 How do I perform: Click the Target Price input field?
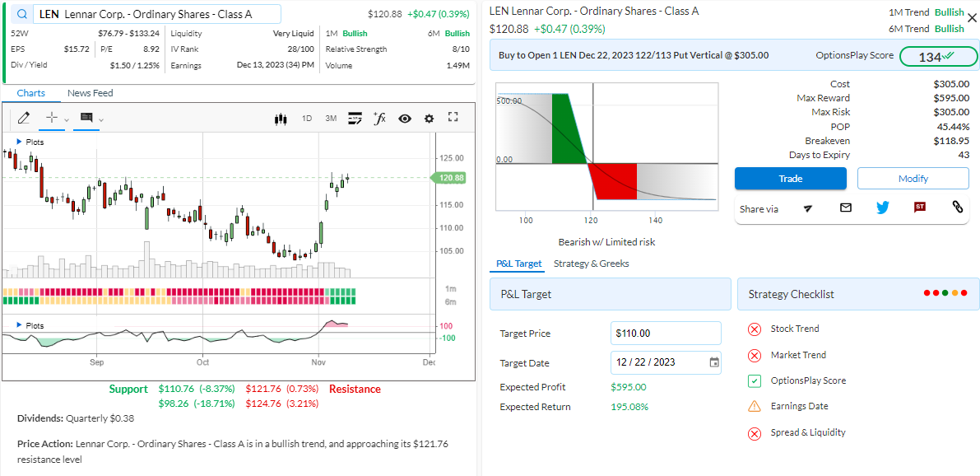pos(666,334)
